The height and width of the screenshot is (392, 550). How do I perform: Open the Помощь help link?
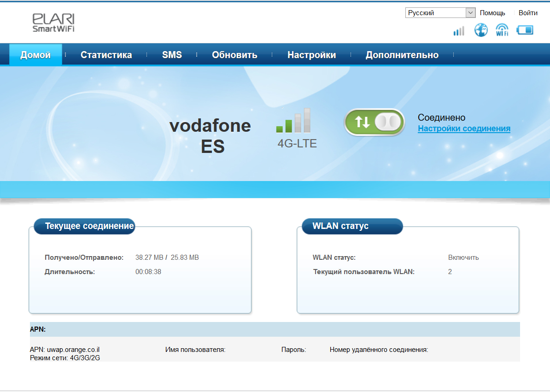point(492,13)
